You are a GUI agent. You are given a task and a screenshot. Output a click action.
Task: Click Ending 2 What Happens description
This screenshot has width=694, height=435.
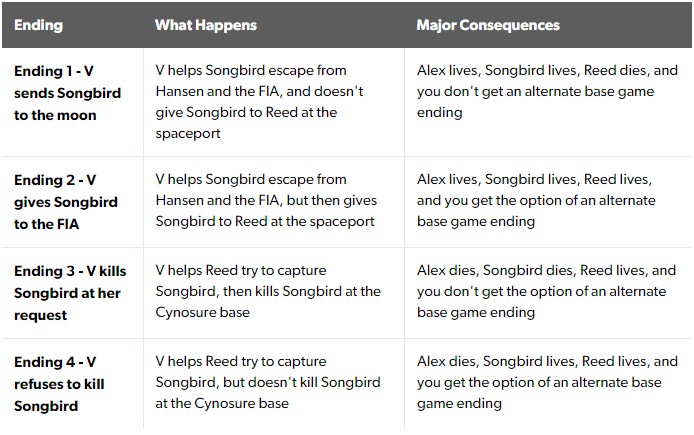[266, 200]
